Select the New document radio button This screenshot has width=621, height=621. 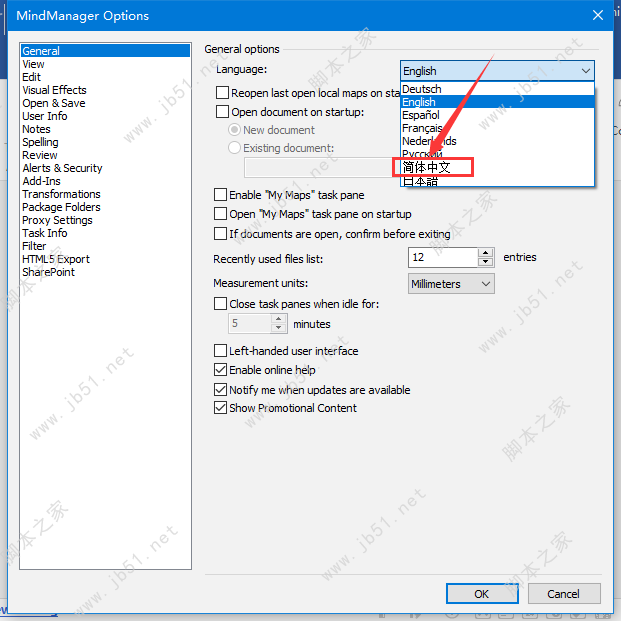(234, 130)
